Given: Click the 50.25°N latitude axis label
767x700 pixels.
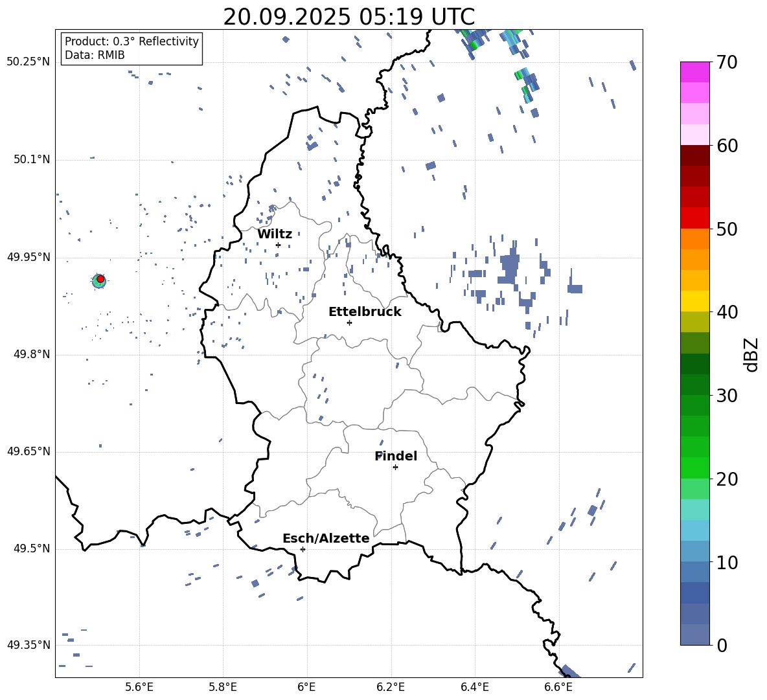Looking at the screenshot, I should [29, 62].
